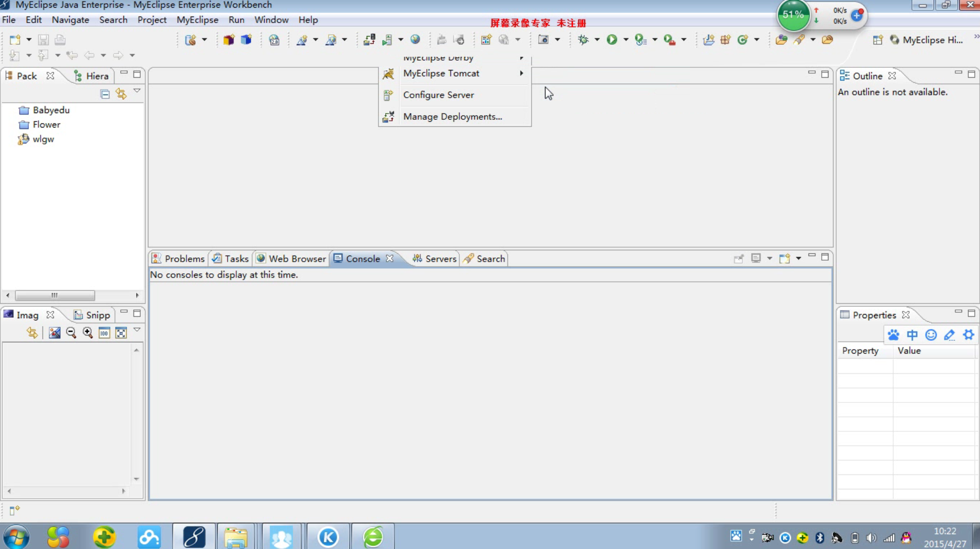Click the Print toolbar icon

(x=60, y=40)
